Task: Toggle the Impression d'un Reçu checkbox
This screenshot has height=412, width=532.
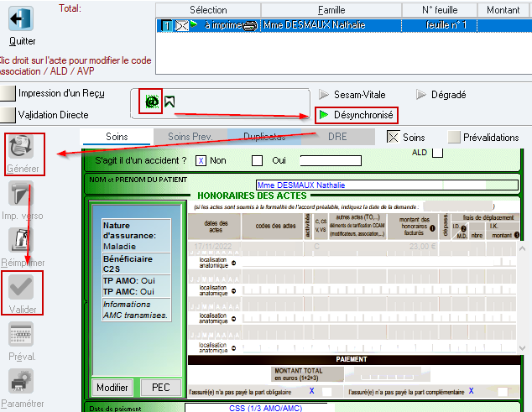Action: (8, 93)
